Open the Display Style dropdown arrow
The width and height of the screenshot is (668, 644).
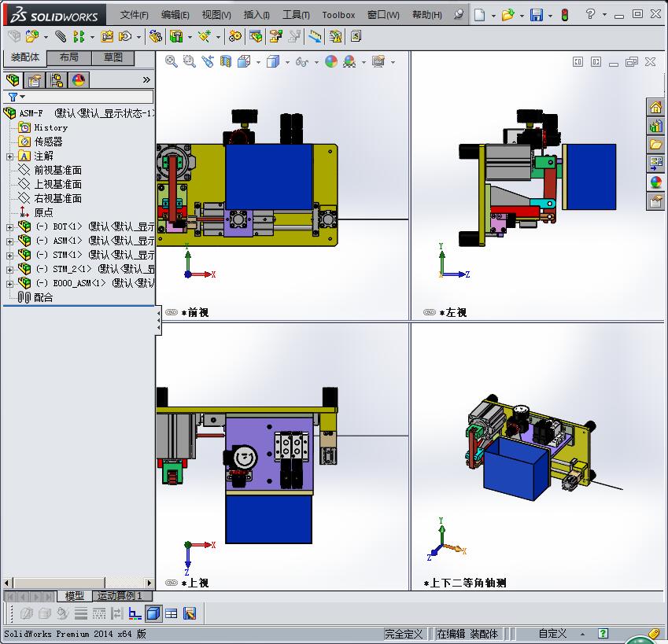(287, 63)
